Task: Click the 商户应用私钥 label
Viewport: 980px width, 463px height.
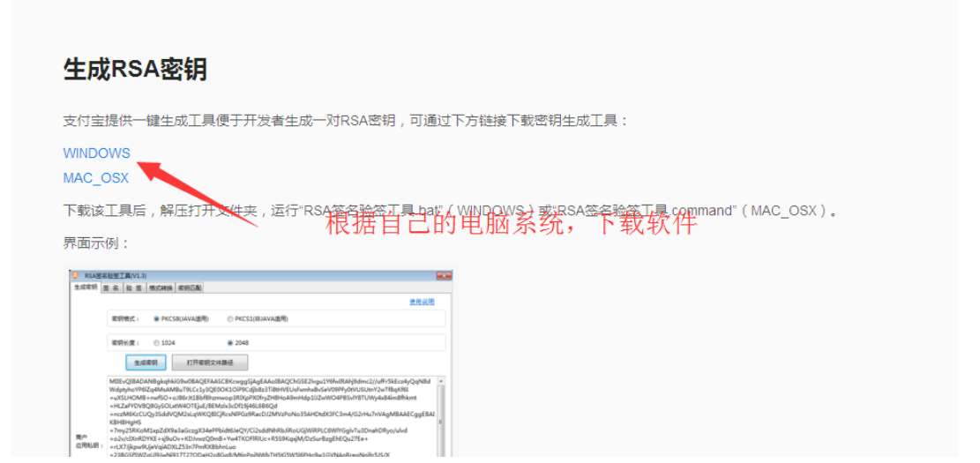Action: click(x=88, y=442)
